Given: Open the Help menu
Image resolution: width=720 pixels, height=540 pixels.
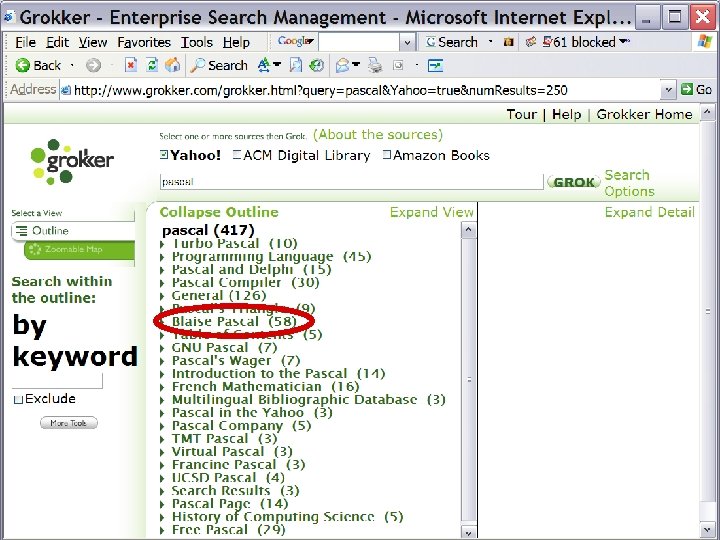Looking at the screenshot, I should [x=236, y=42].
